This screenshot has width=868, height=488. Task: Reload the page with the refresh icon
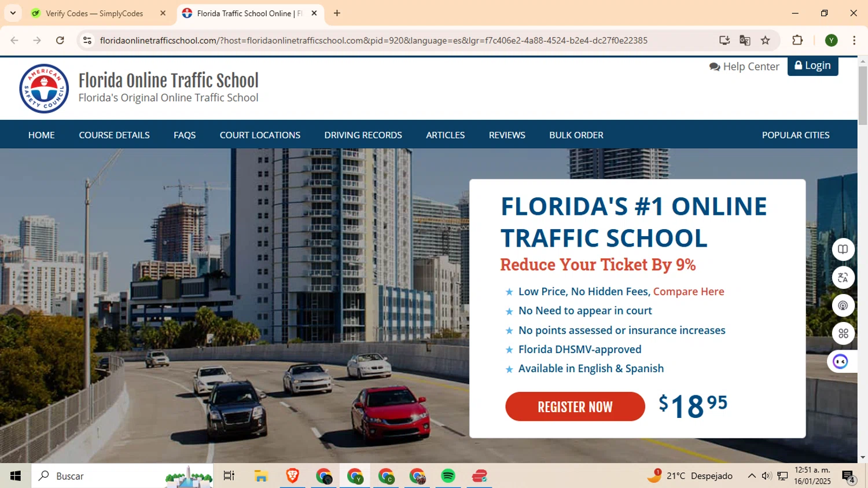coord(60,41)
